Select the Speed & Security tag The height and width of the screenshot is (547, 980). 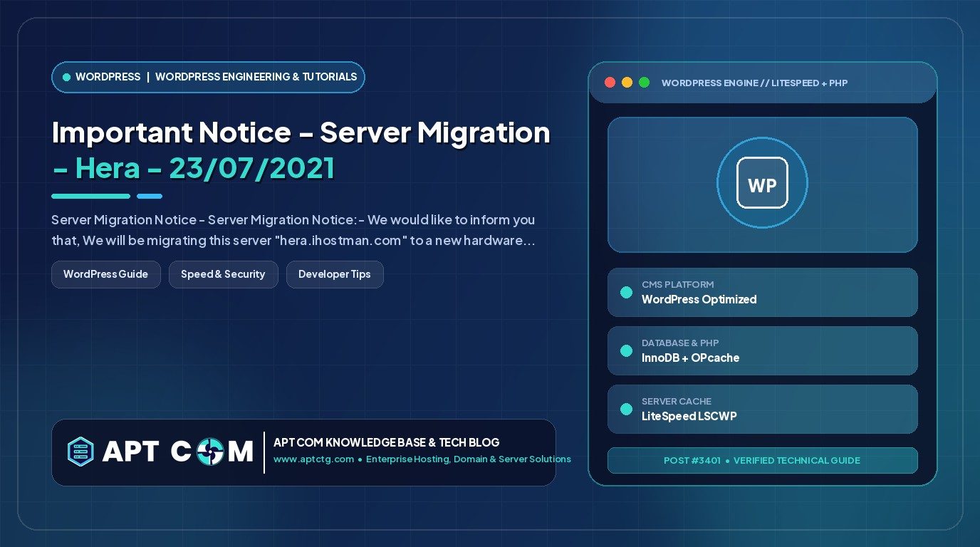click(223, 274)
